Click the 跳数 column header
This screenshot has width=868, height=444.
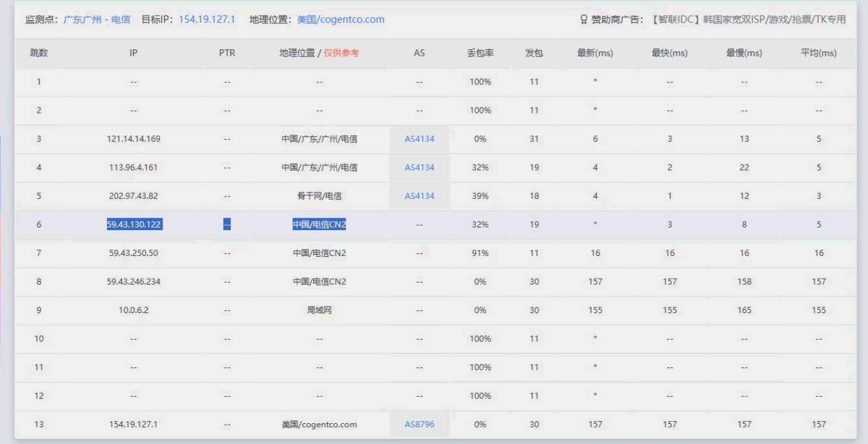click(x=39, y=53)
